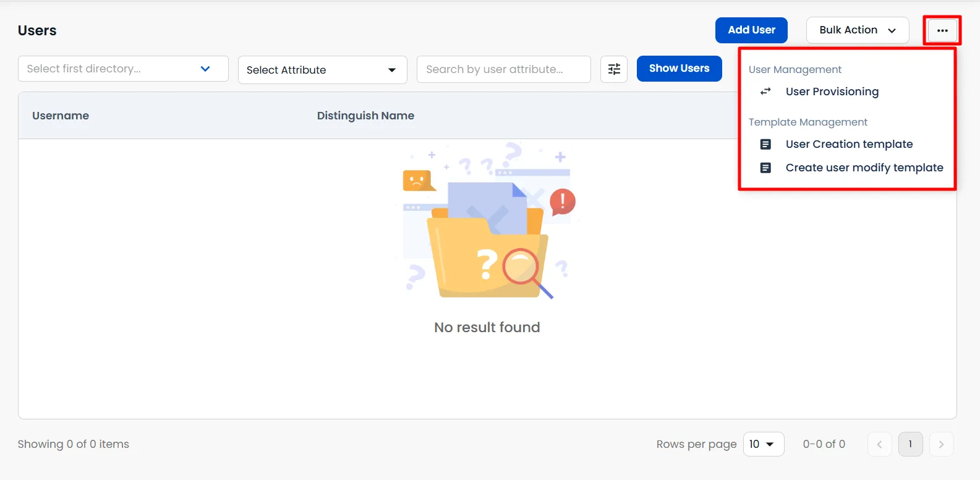Choose User Creation template menu item
The width and height of the screenshot is (980, 480).
coord(849,144)
